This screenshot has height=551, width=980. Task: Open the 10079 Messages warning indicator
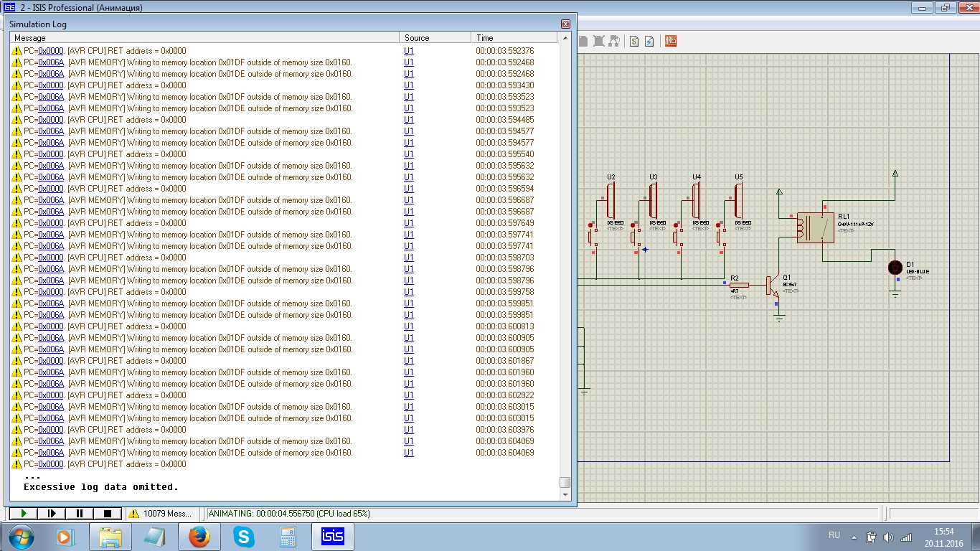click(x=161, y=514)
